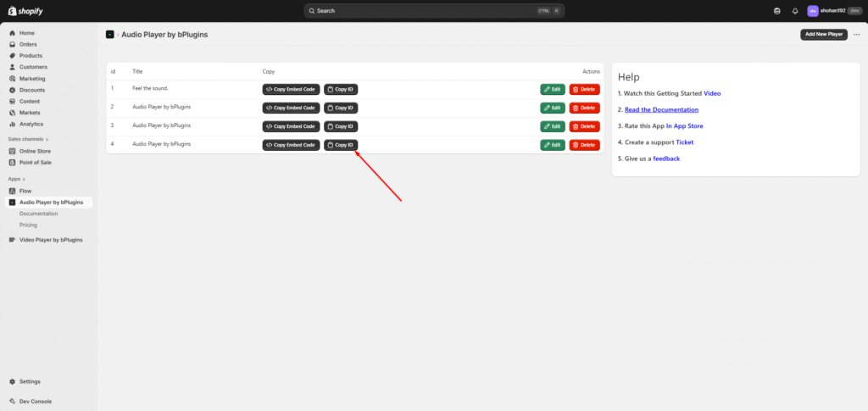
Task: Go to Orders in sidebar
Action: tap(28, 44)
